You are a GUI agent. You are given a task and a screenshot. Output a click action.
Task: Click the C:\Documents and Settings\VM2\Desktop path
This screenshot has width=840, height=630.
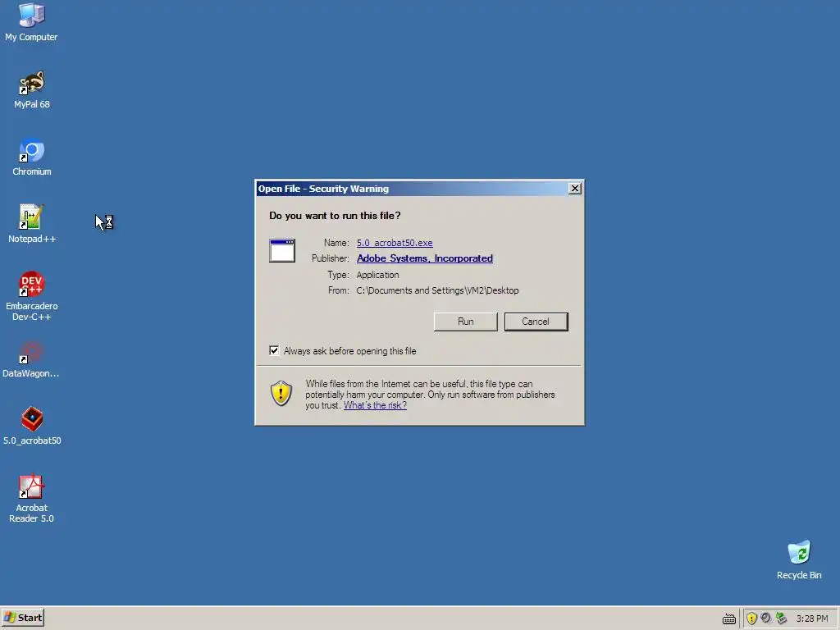pyautogui.click(x=438, y=290)
